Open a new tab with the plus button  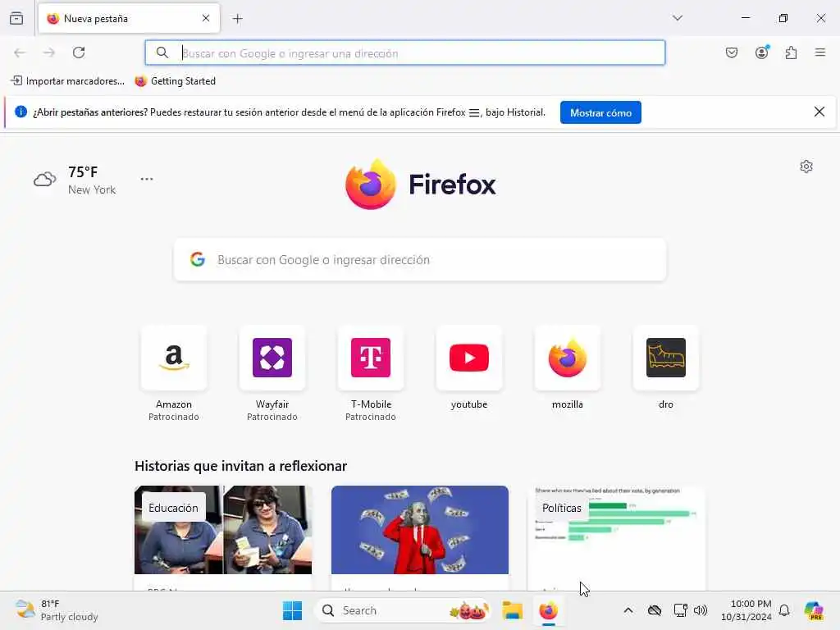pyautogui.click(x=238, y=19)
